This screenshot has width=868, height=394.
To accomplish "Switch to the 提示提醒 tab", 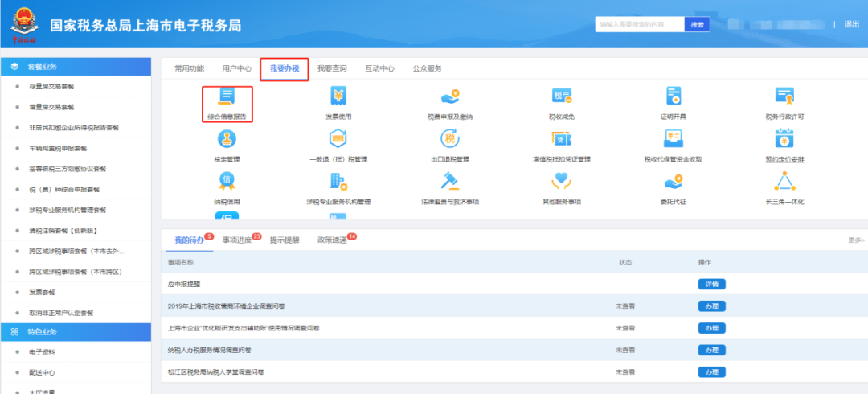I will coord(285,240).
